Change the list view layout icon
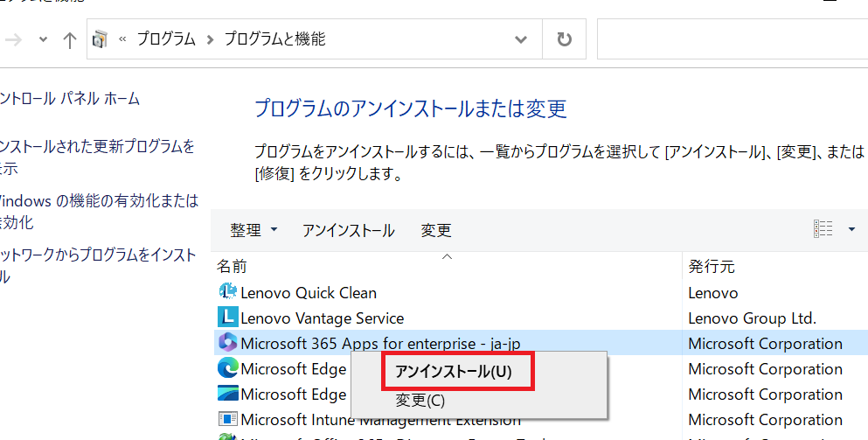 point(823,229)
